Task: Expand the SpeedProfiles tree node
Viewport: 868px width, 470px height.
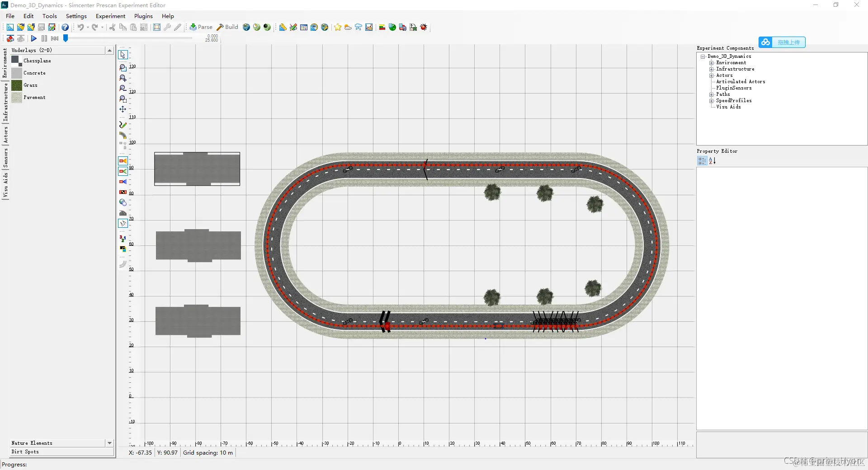Action: coord(712,101)
